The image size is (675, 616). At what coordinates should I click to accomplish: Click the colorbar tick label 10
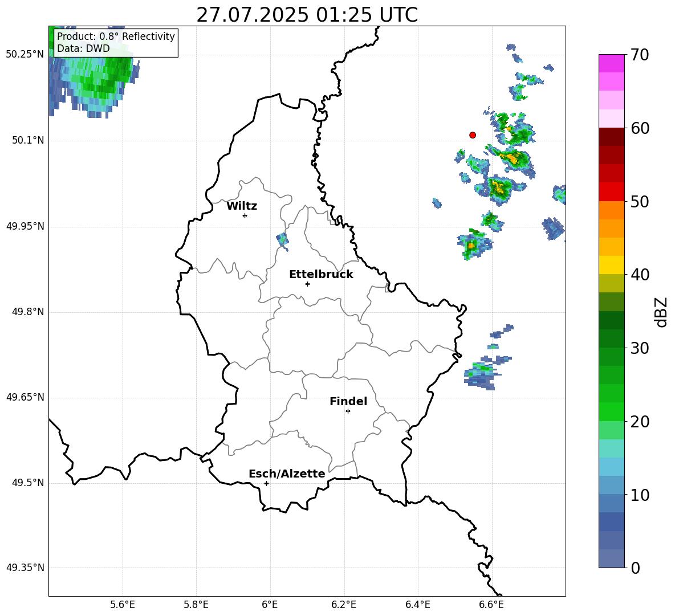pyautogui.click(x=640, y=495)
